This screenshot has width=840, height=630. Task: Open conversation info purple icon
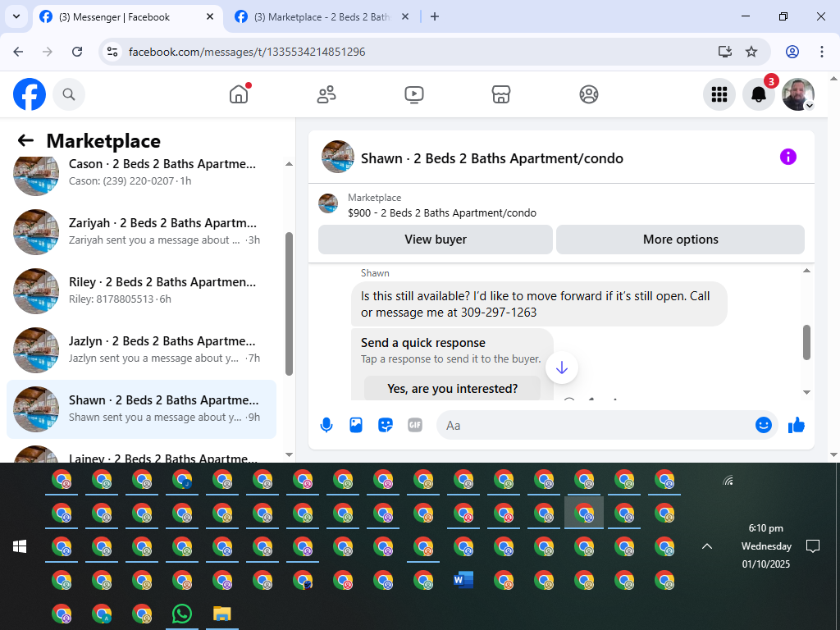point(788,157)
